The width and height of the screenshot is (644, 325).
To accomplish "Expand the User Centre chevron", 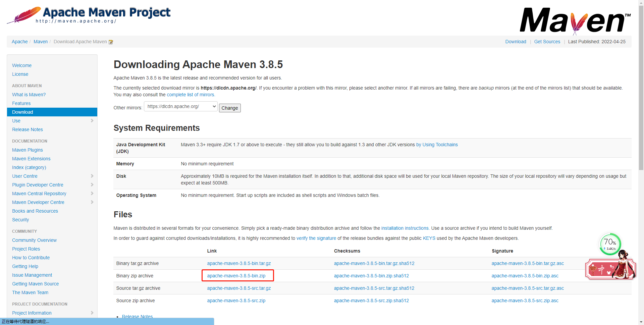I will [x=92, y=176].
